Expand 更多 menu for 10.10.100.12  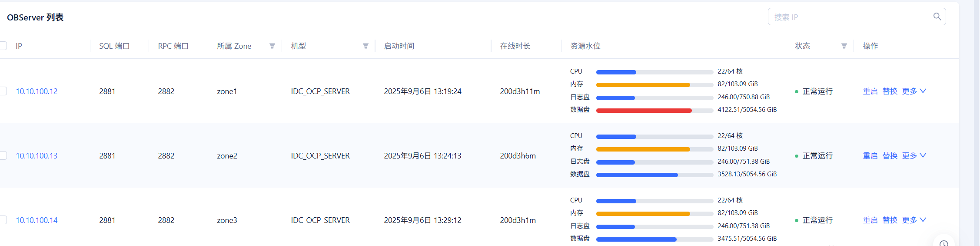point(914,91)
